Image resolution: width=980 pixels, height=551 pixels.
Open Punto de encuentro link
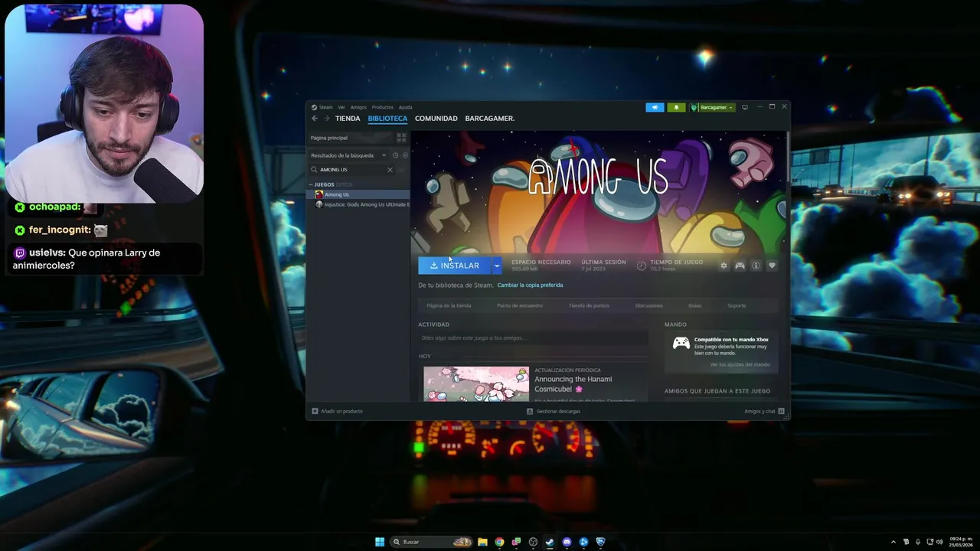pyautogui.click(x=520, y=305)
